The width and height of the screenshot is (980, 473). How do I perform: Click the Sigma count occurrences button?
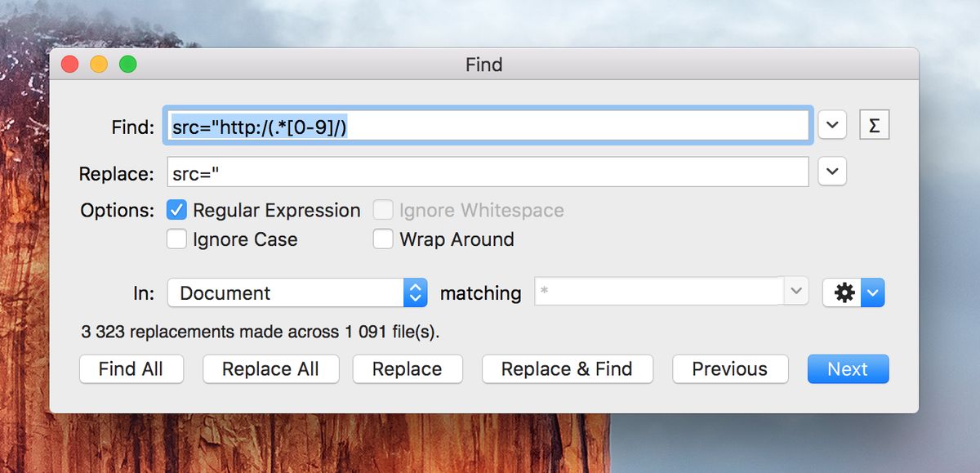coord(874,126)
